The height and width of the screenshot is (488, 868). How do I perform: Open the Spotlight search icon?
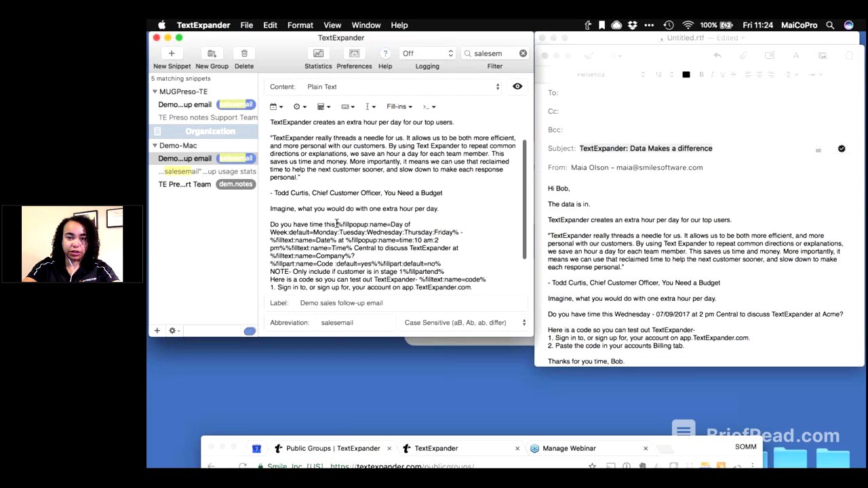830,25
